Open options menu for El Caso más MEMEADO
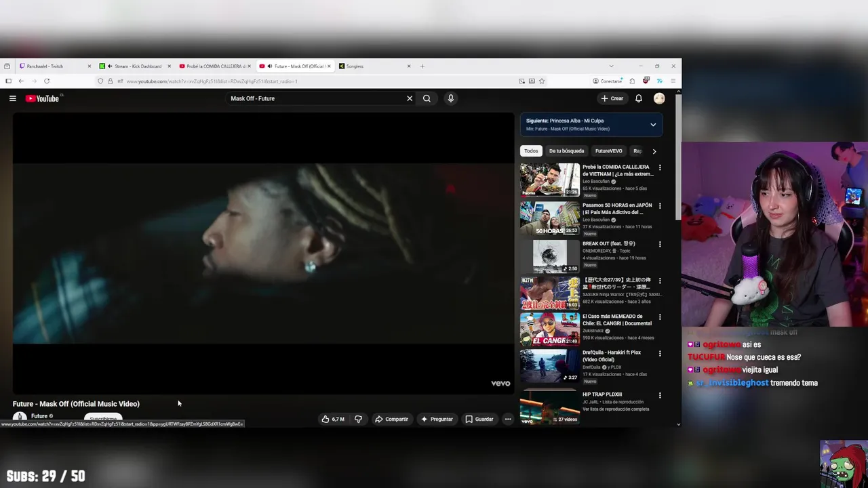This screenshot has height=488, width=868. tap(660, 317)
